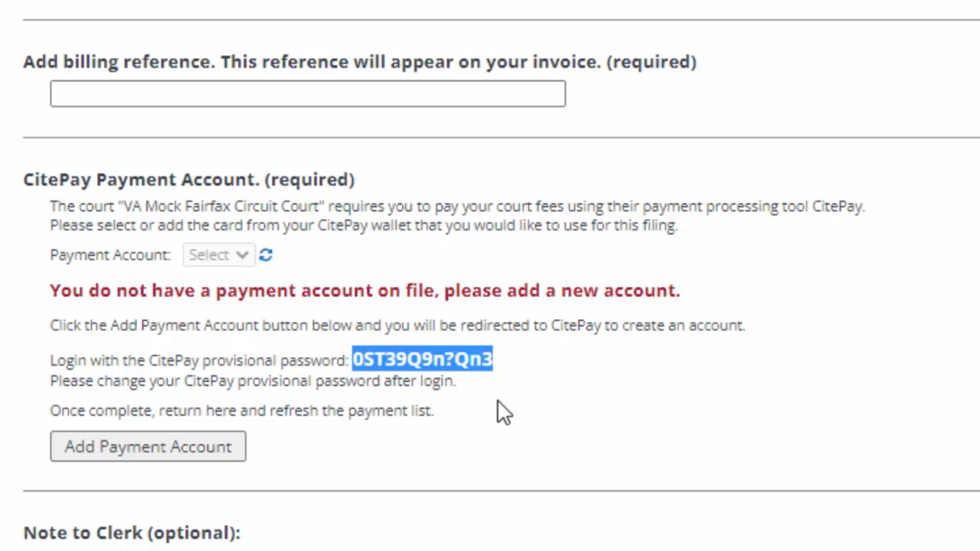Screen dimensions: 980x551
Task: Click '(required)' beside the billing reference heading
Action: coord(651,62)
